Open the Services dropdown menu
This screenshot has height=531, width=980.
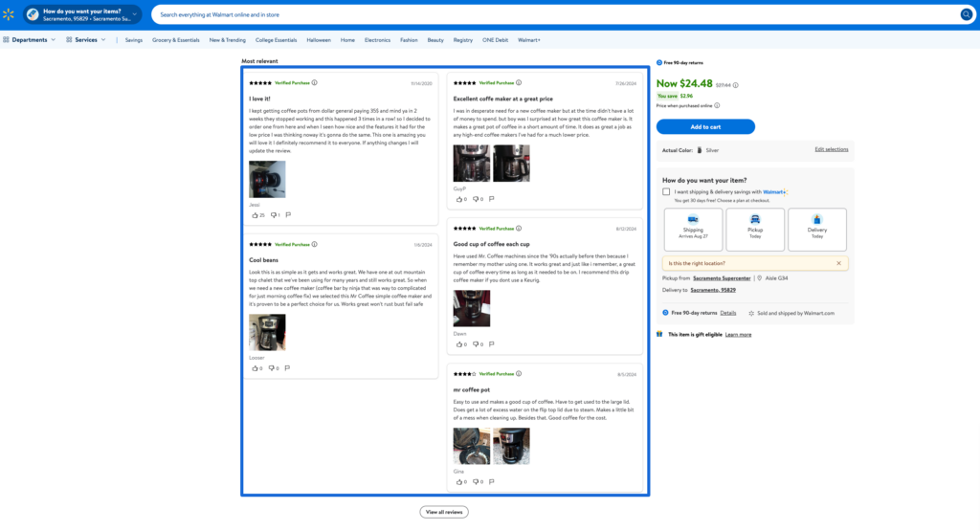pyautogui.click(x=86, y=39)
